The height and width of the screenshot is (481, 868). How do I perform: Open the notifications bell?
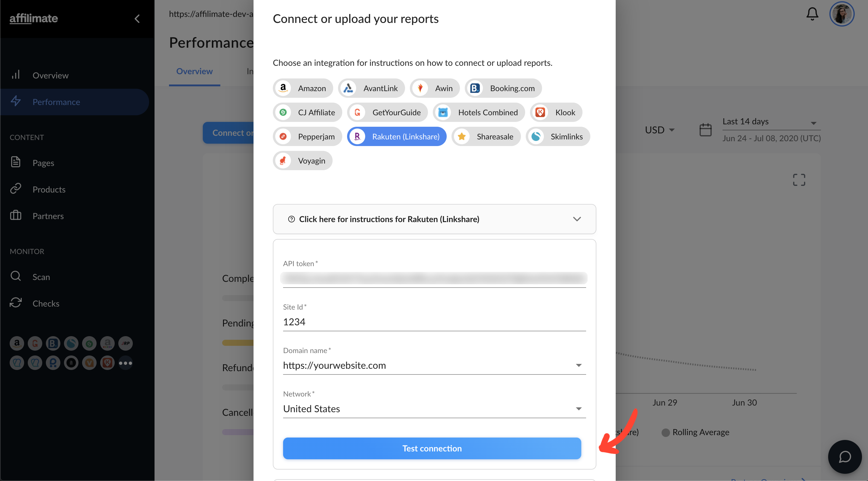point(812,14)
